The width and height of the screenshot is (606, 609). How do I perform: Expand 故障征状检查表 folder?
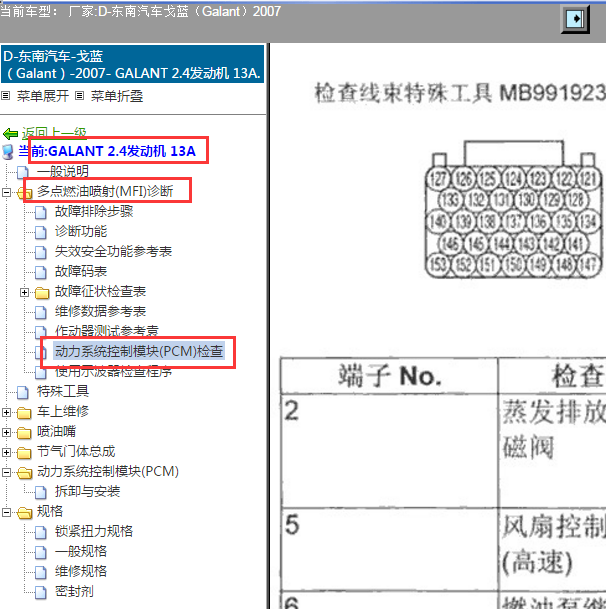pos(24,292)
